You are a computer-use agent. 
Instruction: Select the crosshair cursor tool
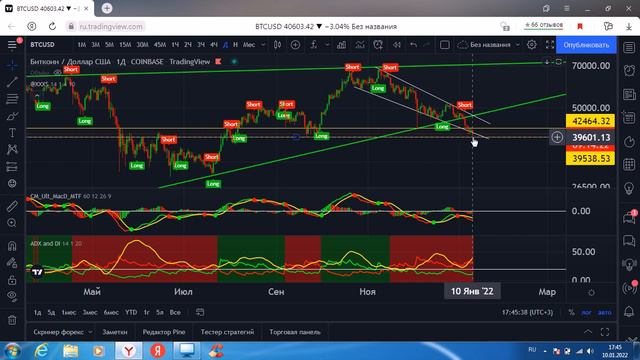click(12, 65)
